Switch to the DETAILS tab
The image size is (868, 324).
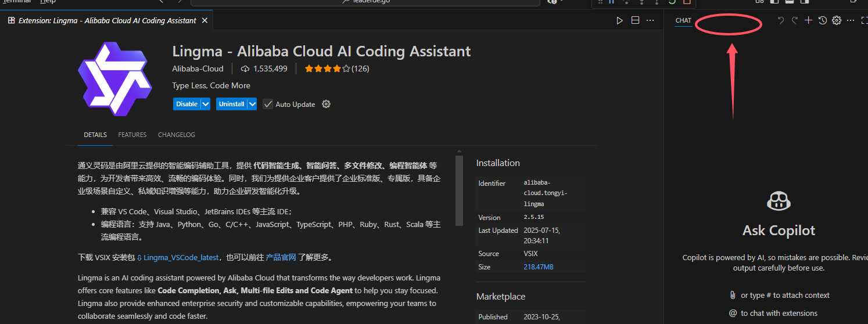coord(95,135)
